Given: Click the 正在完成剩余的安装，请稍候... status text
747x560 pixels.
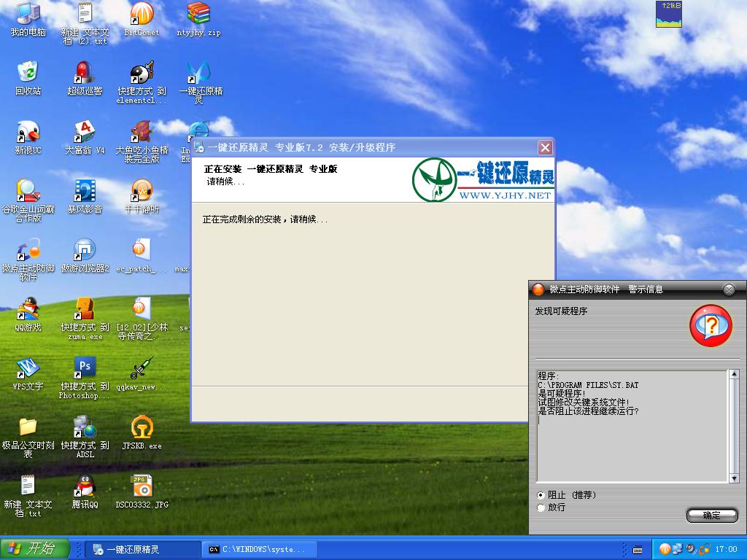Looking at the screenshot, I should (x=265, y=219).
